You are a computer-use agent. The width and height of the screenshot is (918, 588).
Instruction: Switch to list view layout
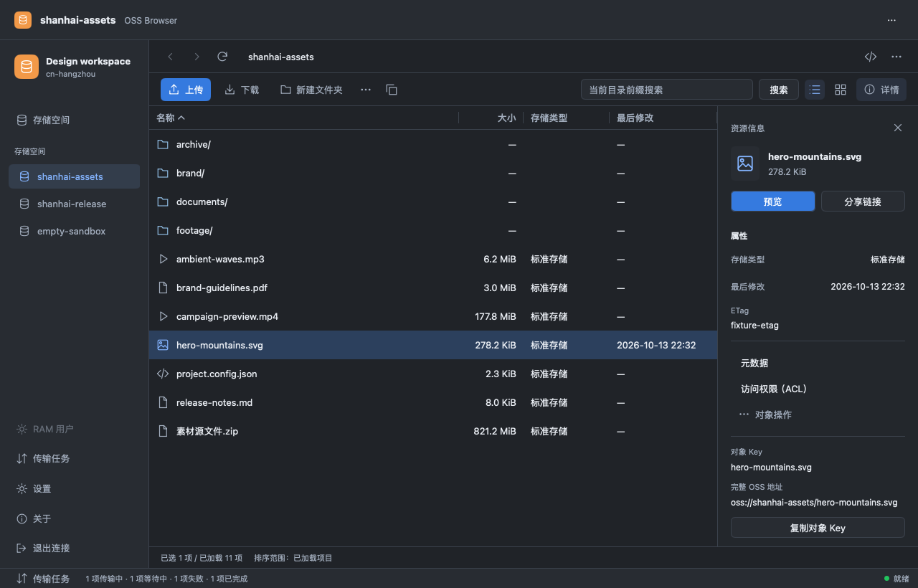pos(815,90)
